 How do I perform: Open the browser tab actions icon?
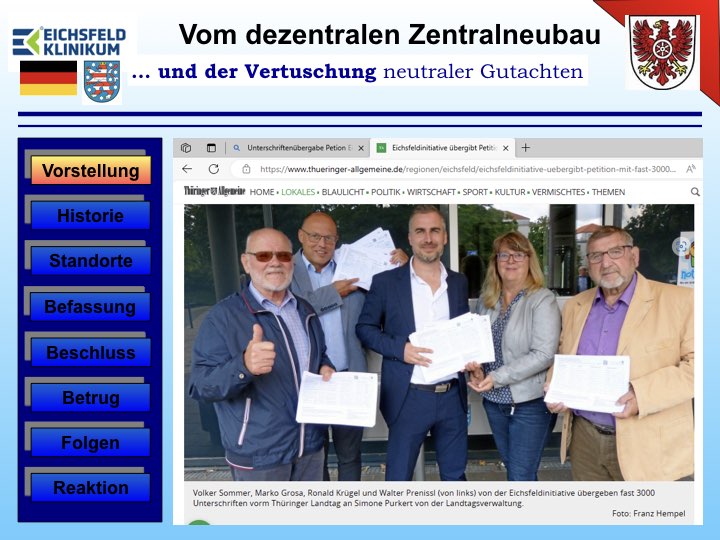(211, 148)
